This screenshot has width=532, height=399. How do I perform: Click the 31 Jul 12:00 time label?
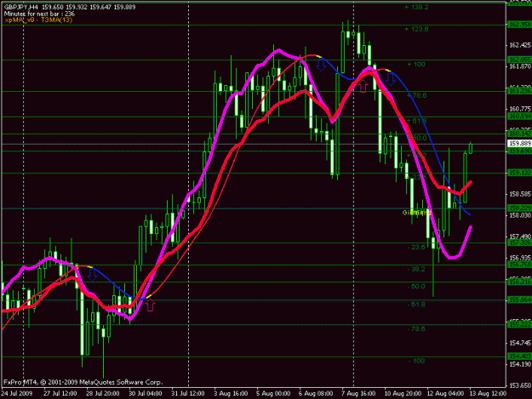pos(188,394)
